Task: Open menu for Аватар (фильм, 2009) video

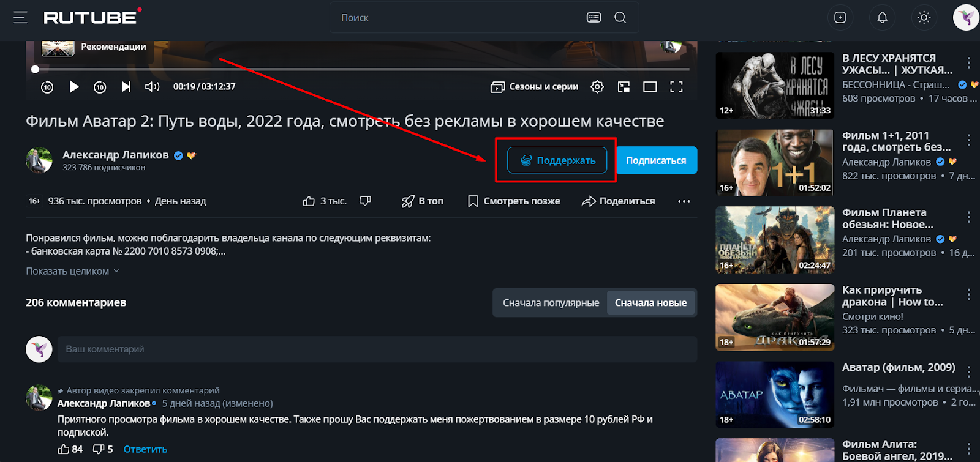Action: pos(968,372)
